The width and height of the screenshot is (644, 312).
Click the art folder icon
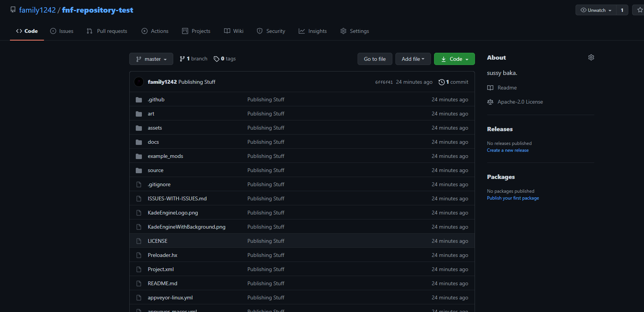[139, 114]
